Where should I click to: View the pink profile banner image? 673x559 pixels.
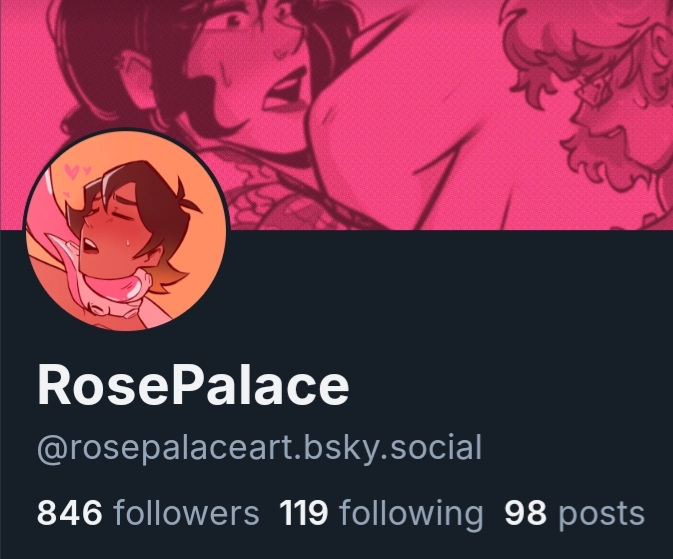tap(336, 115)
